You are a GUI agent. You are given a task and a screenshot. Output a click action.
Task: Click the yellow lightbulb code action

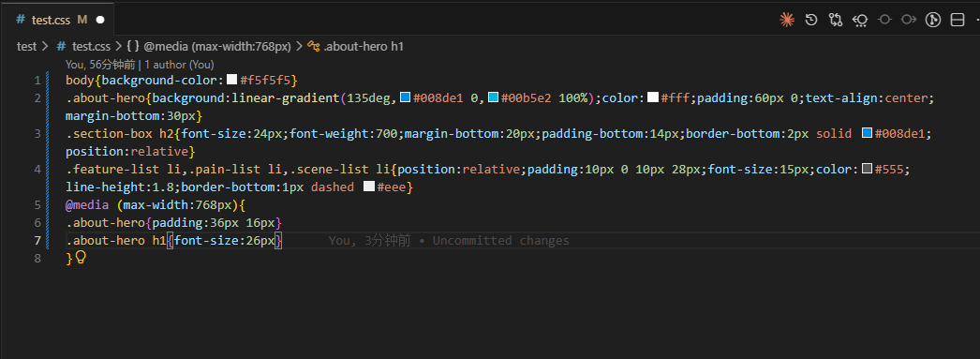tap(80, 257)
